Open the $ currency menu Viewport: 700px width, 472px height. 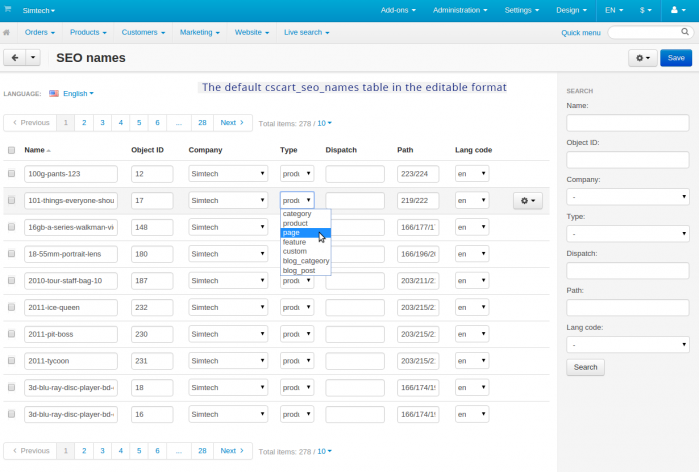tap(646, 10)
